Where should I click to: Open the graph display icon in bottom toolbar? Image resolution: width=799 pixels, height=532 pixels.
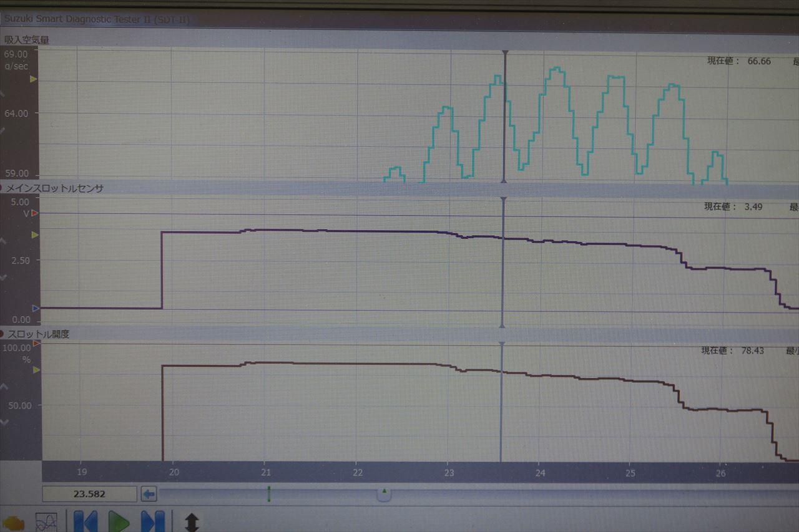[46, 522]
